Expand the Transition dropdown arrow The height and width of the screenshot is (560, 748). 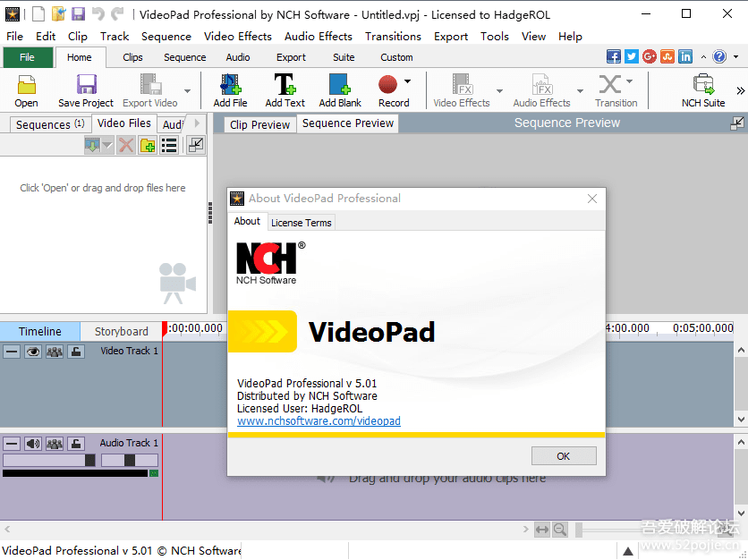pyautogui.click(x=630, y=81)
